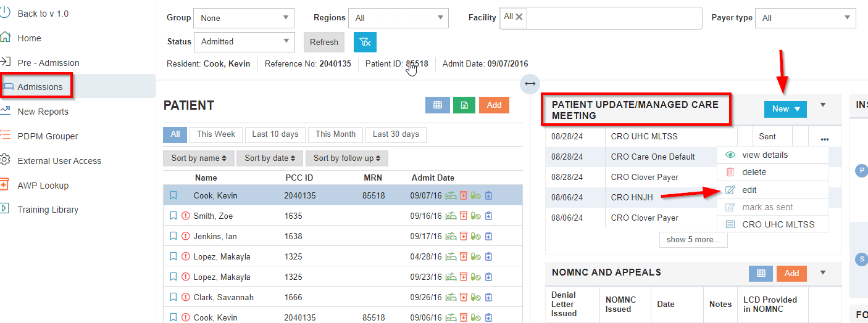Viewport: 868px width, 323px height.
Task: Click the blue clipboard icon for Clark, Savannah
Action: click(x=488, y=298)
